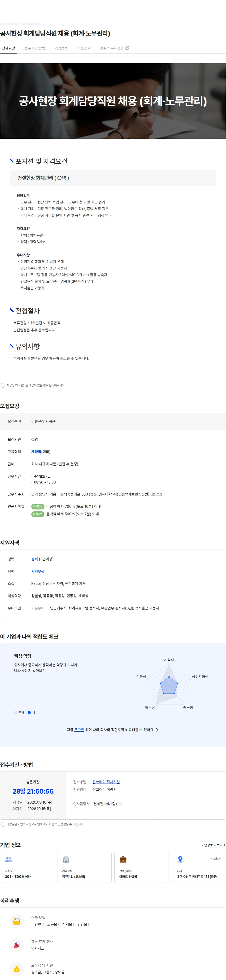The height and width of the screenshot is (980, 226).
Task: Click info icon beside 채용정보에 잘못된 내용 notice
Action: (3, 385)
